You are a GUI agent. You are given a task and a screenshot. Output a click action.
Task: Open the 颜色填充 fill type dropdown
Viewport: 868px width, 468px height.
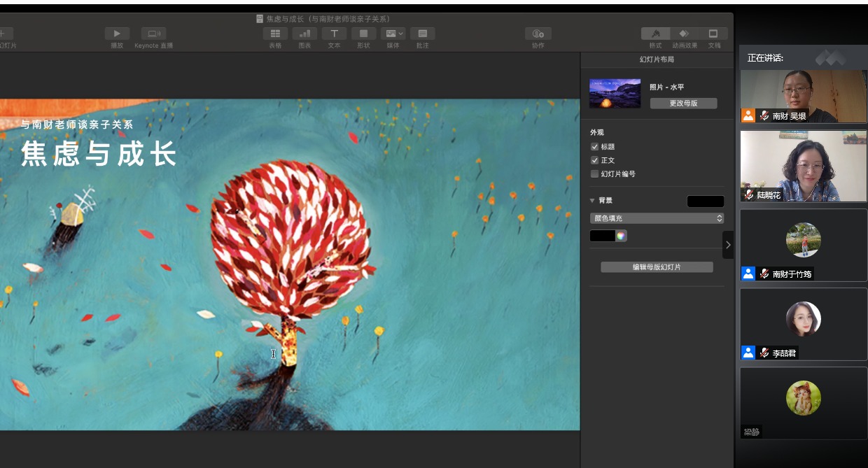pyautogui.click(x=657, y=218)
